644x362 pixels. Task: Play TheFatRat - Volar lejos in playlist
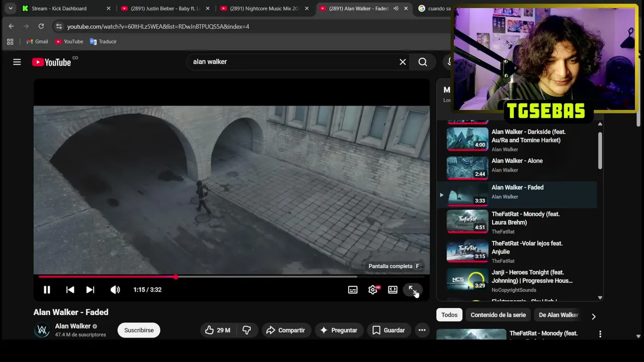click(517, 251)
